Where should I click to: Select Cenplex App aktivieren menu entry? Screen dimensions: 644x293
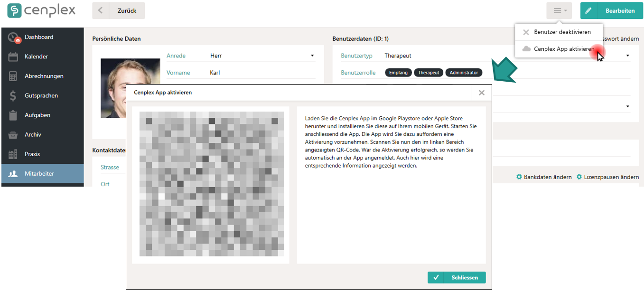(559, 49)
